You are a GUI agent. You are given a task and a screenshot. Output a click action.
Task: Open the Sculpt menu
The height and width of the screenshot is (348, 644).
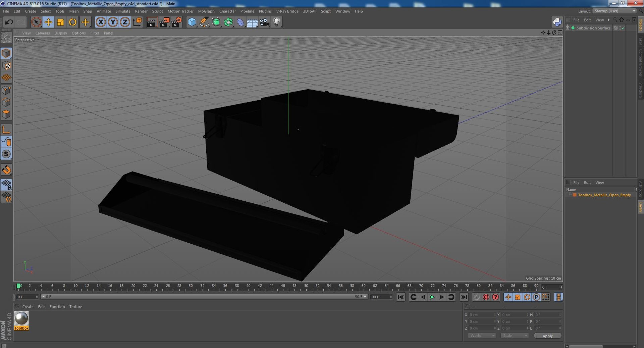(157, 11)
